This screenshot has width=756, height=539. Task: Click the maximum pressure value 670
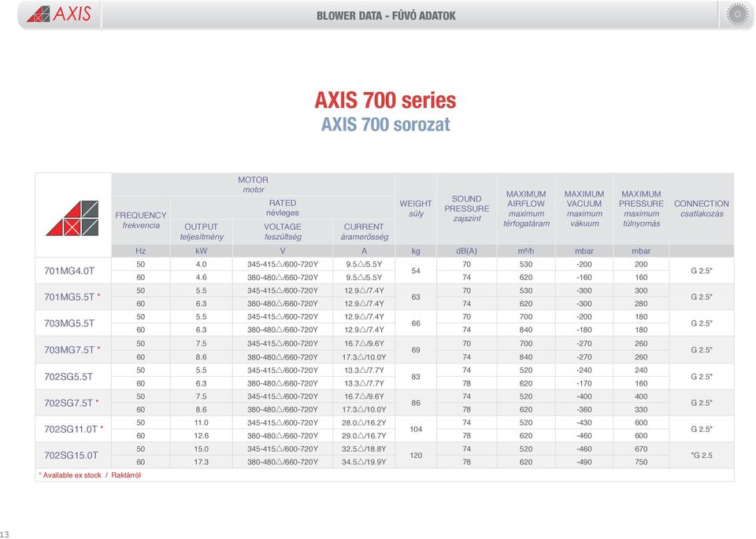641,449
